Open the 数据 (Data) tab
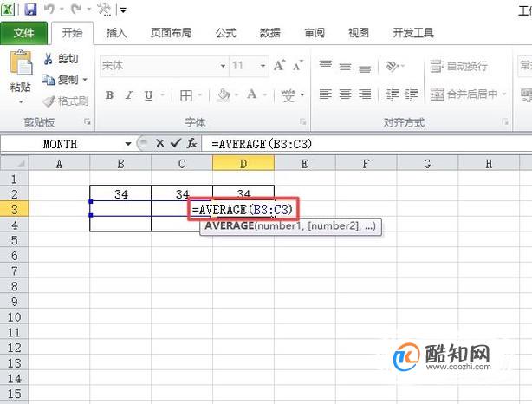 270,33
